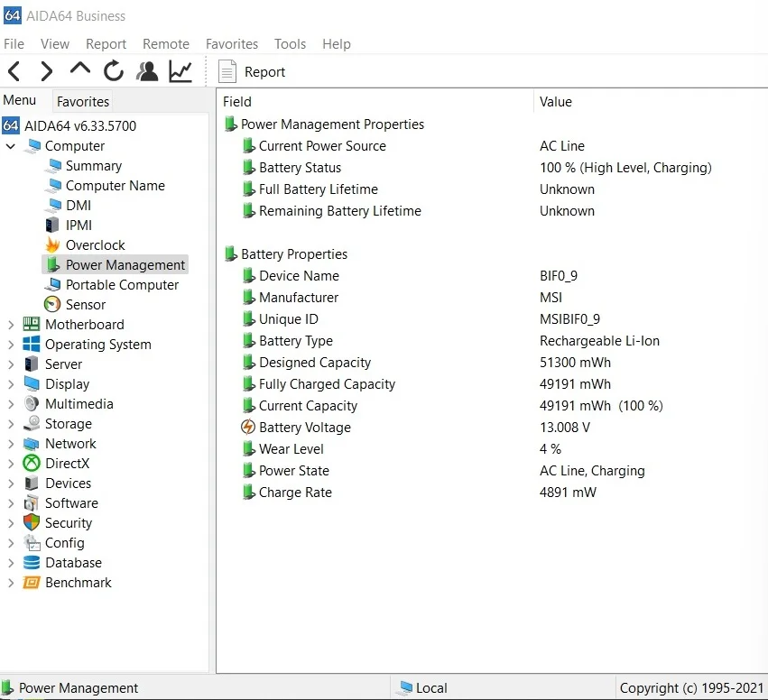Switch to the Menu tab in sidebar
Viewport: 768px width, 700px height.
pyautogui.click(x=20, y=100)
